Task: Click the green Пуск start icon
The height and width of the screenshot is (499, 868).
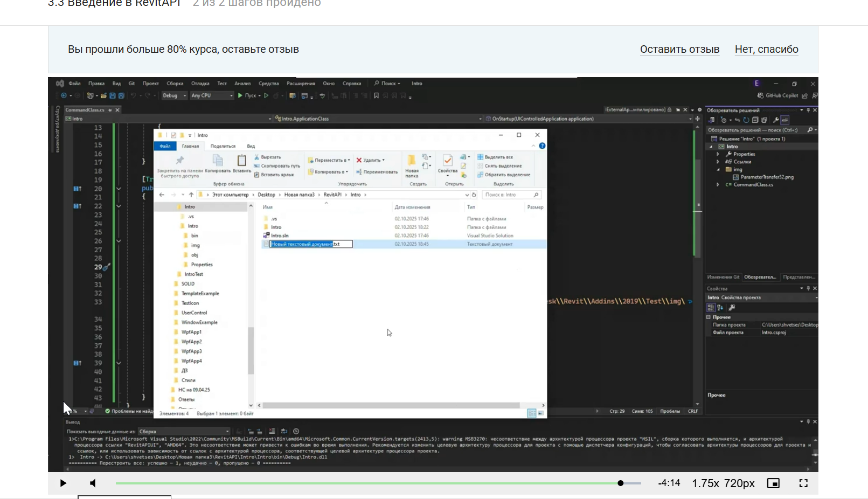Action: 240,95
